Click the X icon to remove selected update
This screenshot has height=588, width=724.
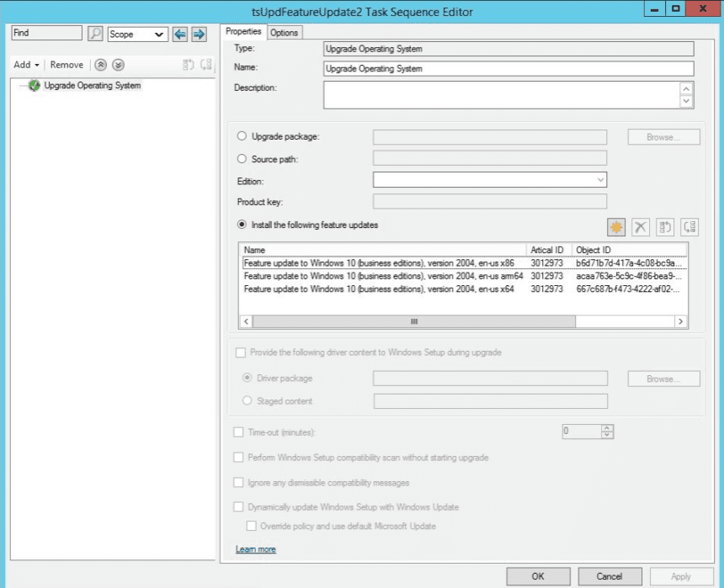coord(641,225)
